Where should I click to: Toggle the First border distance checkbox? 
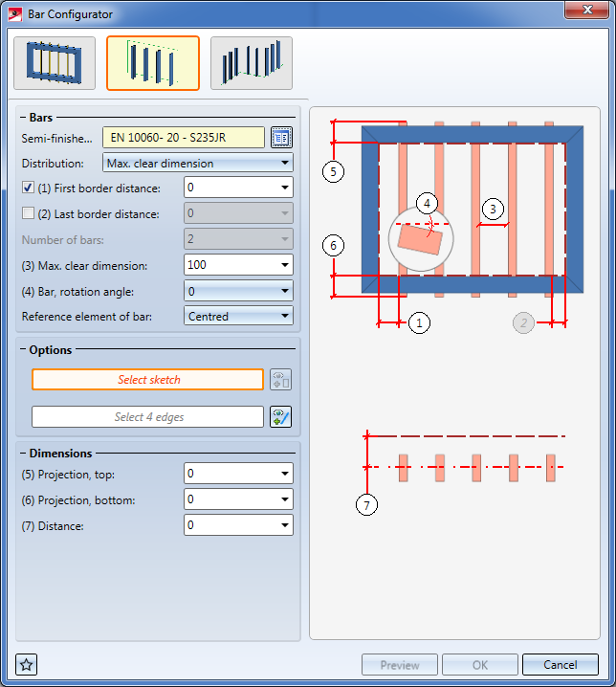coord(28,188)
